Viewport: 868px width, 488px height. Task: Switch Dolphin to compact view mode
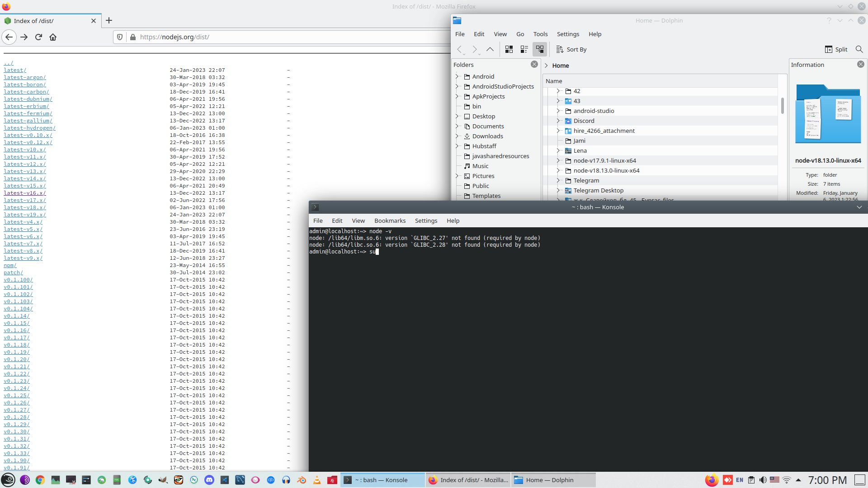click(524, 49)
